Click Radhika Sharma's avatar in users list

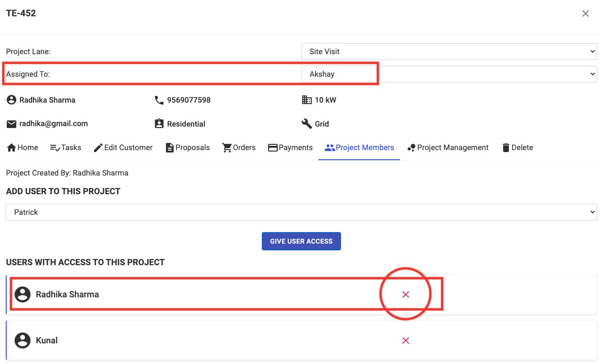23,294
